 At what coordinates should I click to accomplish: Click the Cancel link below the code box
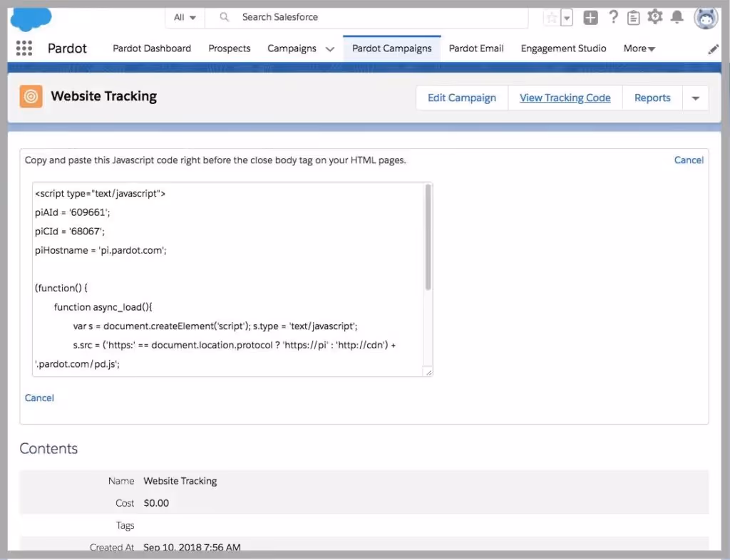pos(39,398)
